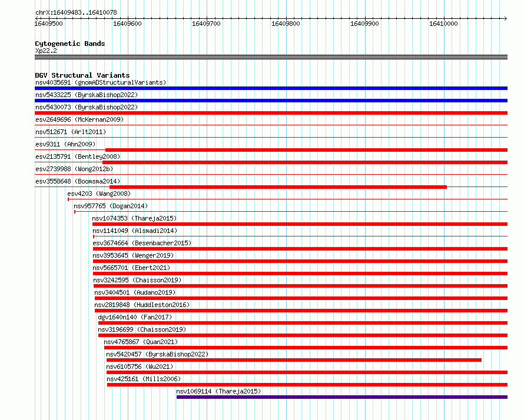Open the nsv5430073 (ByrskaBishop2022) variant
Screen dimensions: 524x420
click(x=87, y=107)
